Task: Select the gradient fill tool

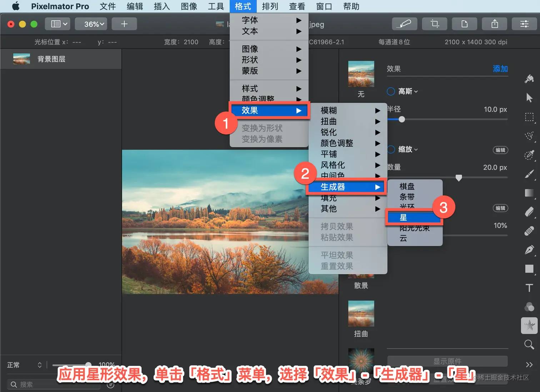Action: (x=529, y=193)
